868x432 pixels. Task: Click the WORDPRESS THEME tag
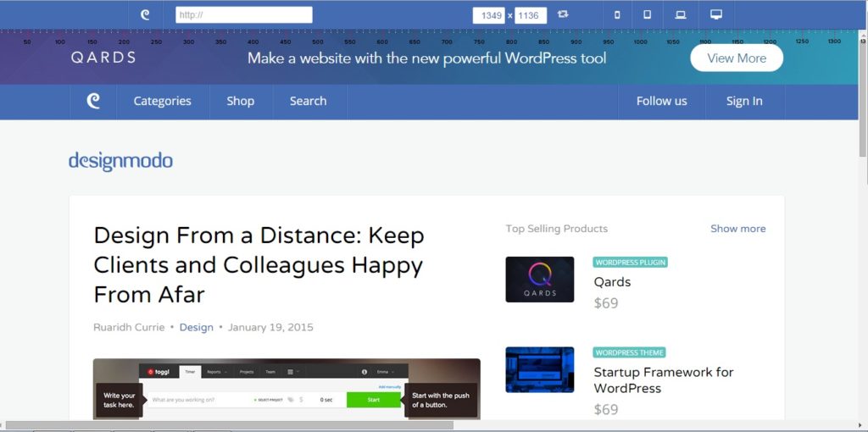629,352
